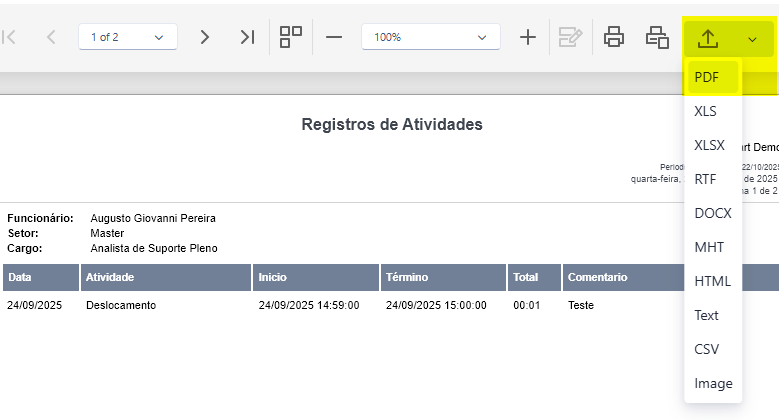Open page number dropdown '1 of 2'
This screenshot has width=779, height=420.
[x=128, y=37]
